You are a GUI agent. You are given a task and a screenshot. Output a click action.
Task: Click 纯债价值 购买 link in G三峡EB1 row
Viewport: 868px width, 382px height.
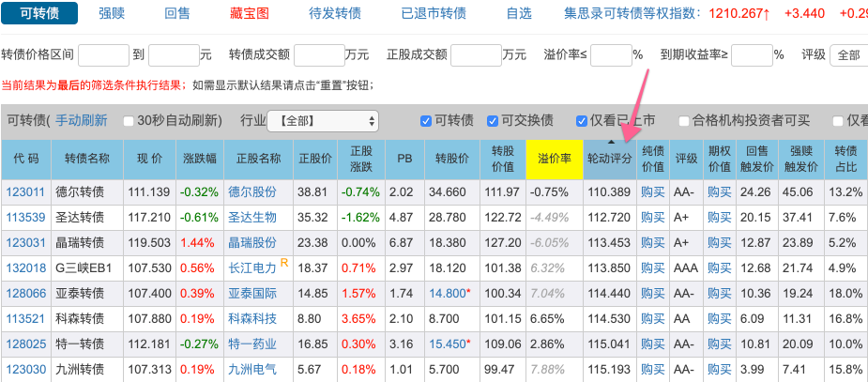(x=653, y=267)
